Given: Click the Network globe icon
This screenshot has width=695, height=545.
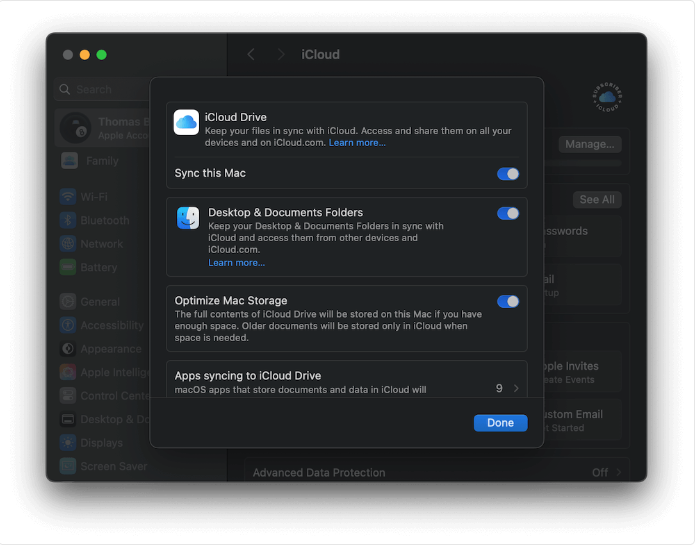Looking at the screenshot, I should (68, 243).
